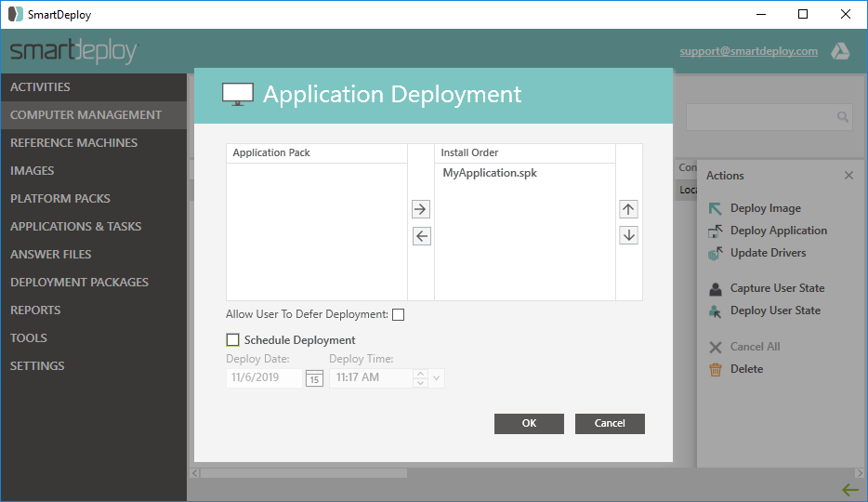Screen dimensions: 868x502
Task: Open Applications & Tasks
Action: [x=94, y=227]
